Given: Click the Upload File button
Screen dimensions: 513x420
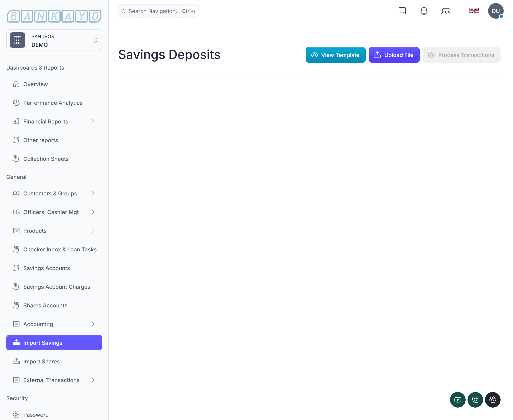Looking at the screenshot, I should pos(394,55).
